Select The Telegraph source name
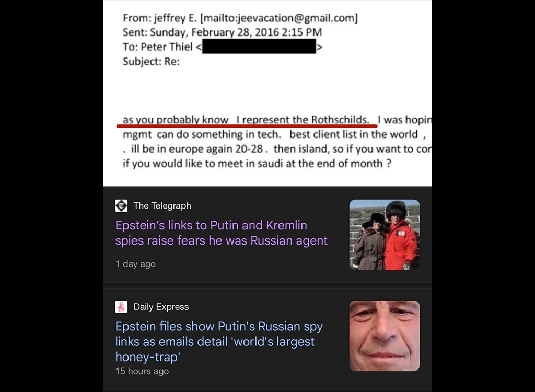Viewport: 535px width, 392px height. [162, 206]
